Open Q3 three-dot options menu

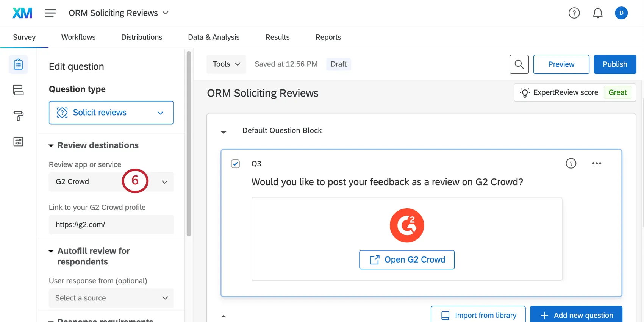click(x=597, y=163)
